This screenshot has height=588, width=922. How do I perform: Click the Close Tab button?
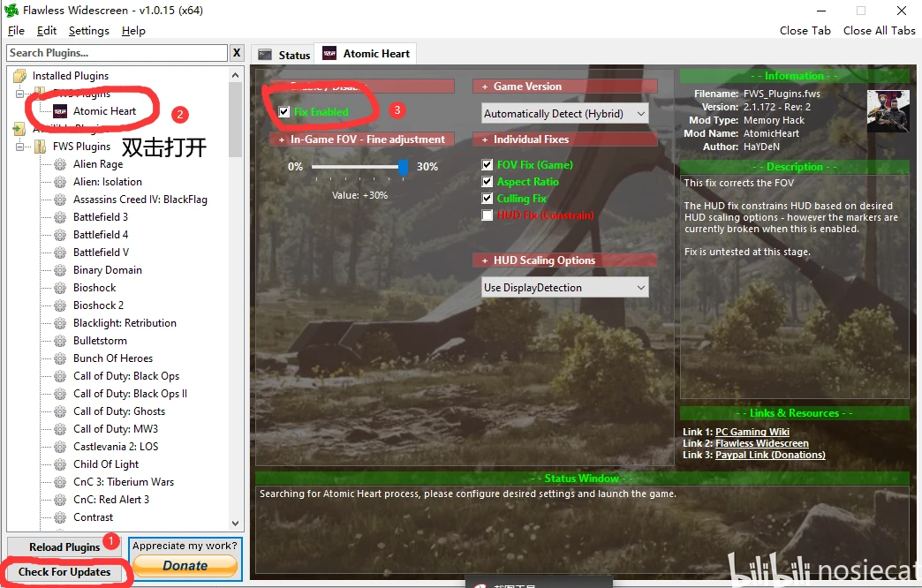coord(805,31)
